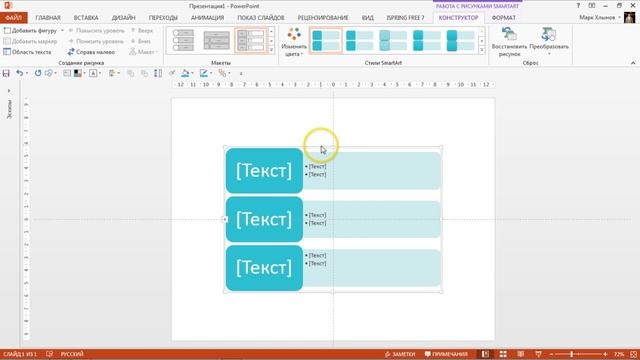Open the outline pen color tool
The image size is (640, 360).
[203, 73]
